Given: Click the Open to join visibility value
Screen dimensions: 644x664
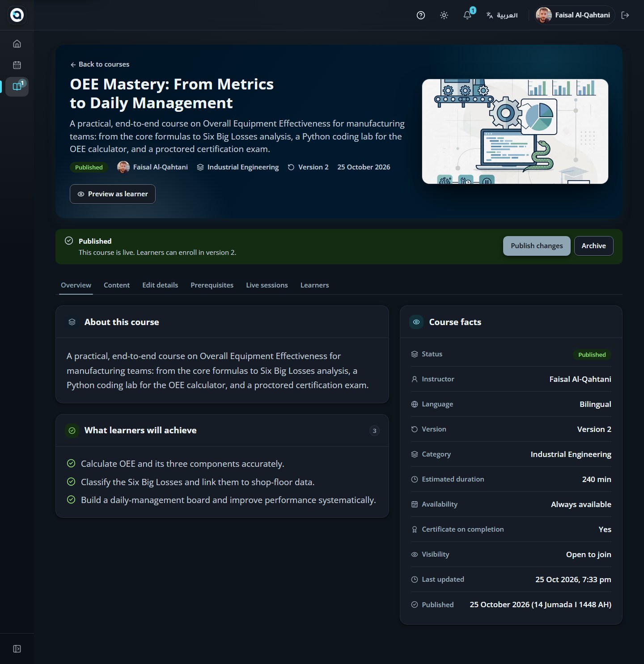Looking at the screenshot, I should 589,554.
